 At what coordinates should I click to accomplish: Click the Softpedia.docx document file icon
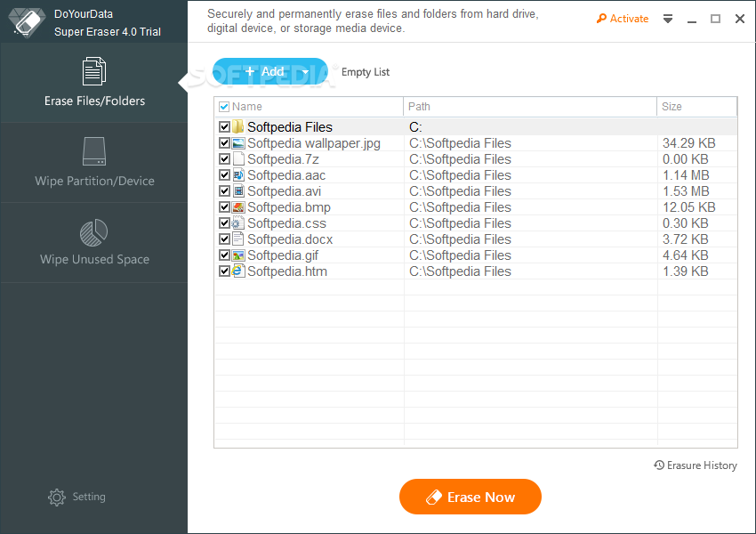pos(238,239)
